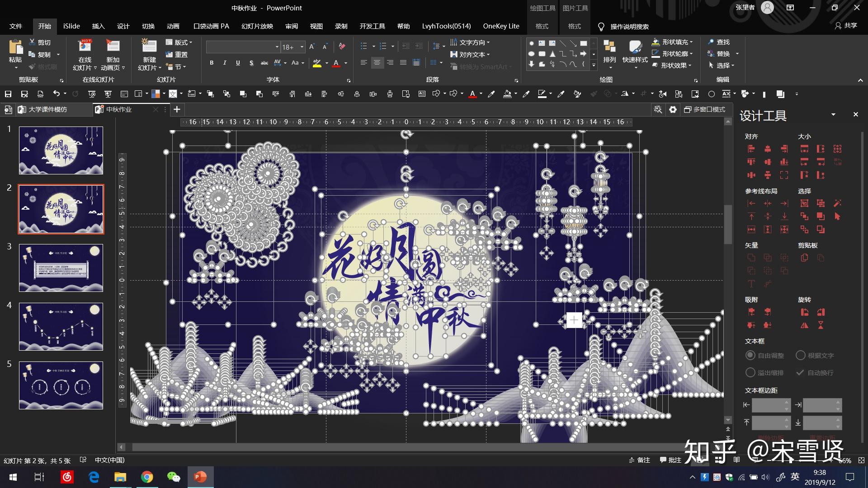Click the paste (粘贴) icon
Image resolution: width=868 pixels, height=488 pixels.
[x=15, y=47]
